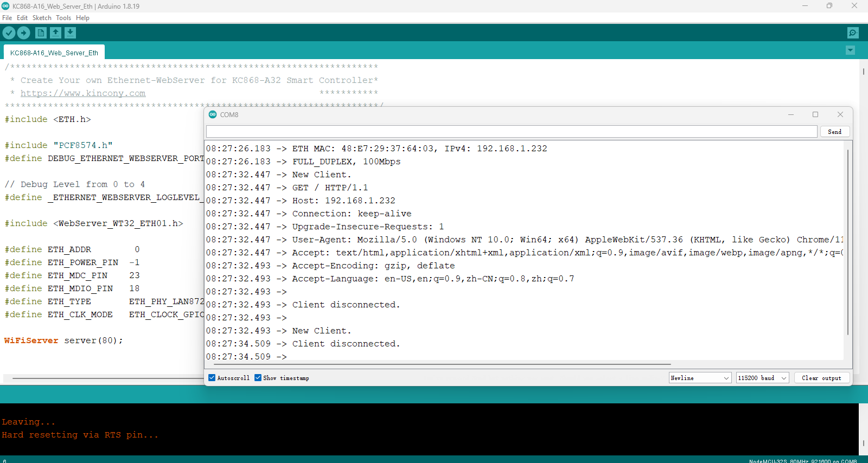Open the 115200 baud rate dropdown
The width and height of the screenshot is (868, 463).
[x=762, y=378]
